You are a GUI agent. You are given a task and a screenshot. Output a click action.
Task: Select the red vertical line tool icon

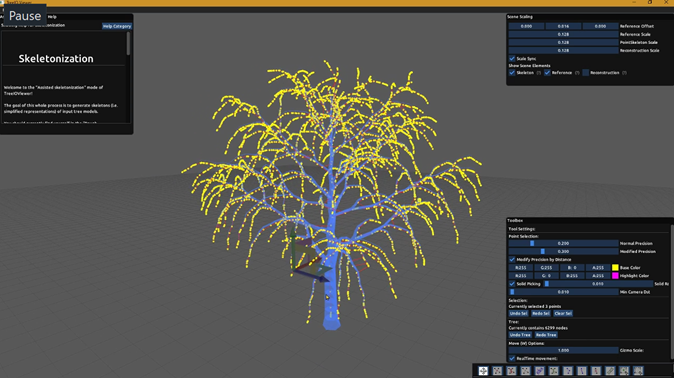click(596, 371)
